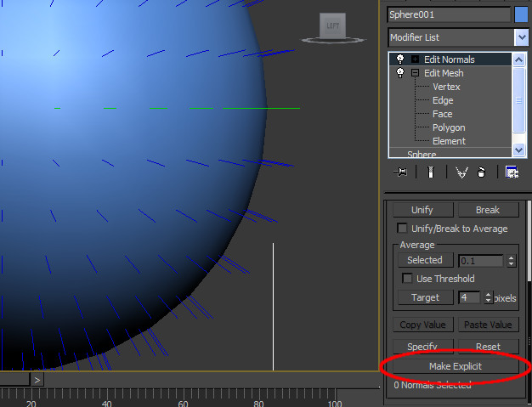Click Paste Value button
Image resolution: width=532 pixels, height=407 pixels.
(x=488, y=325)
